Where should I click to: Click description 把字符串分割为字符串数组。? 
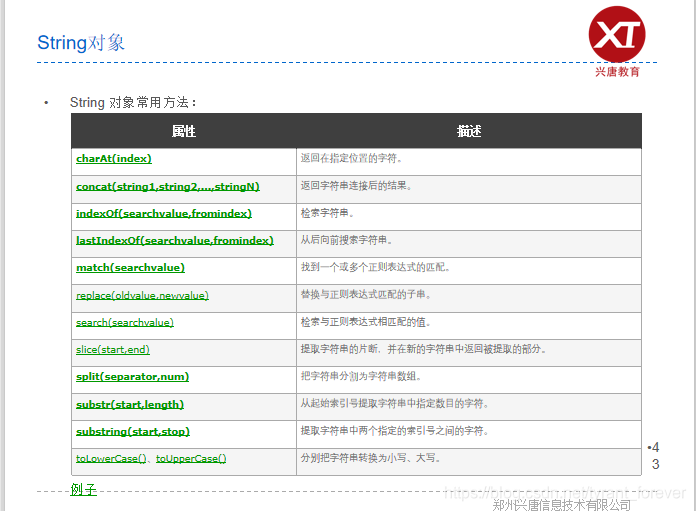pyautogui.click(x=361, y=376)
